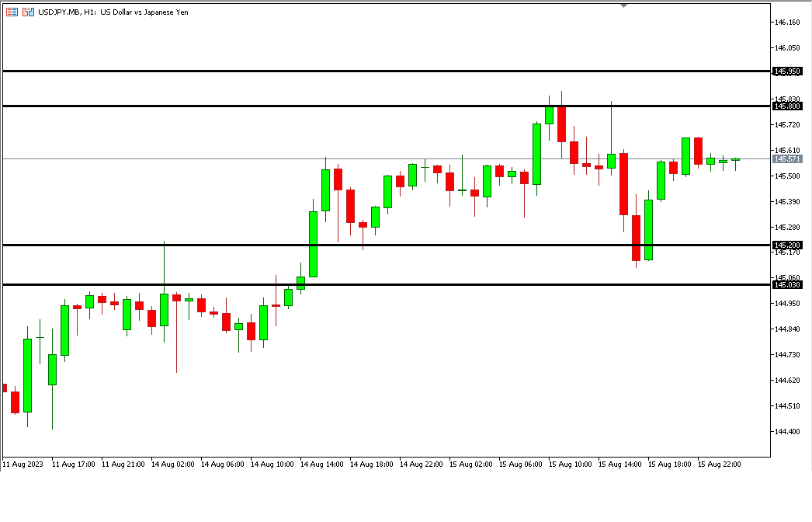The height and width of the screenshot is (522, 812).
Task: Click the '15 Aug 18:00' time label
Action: [x=670, y=464]
